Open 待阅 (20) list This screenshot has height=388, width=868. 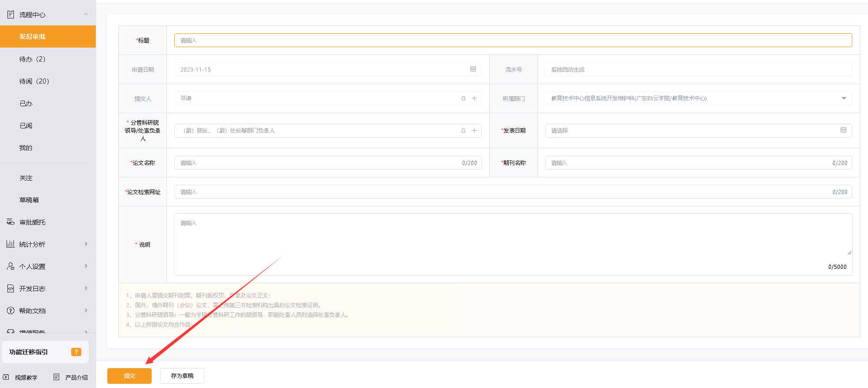coord(34,81)
